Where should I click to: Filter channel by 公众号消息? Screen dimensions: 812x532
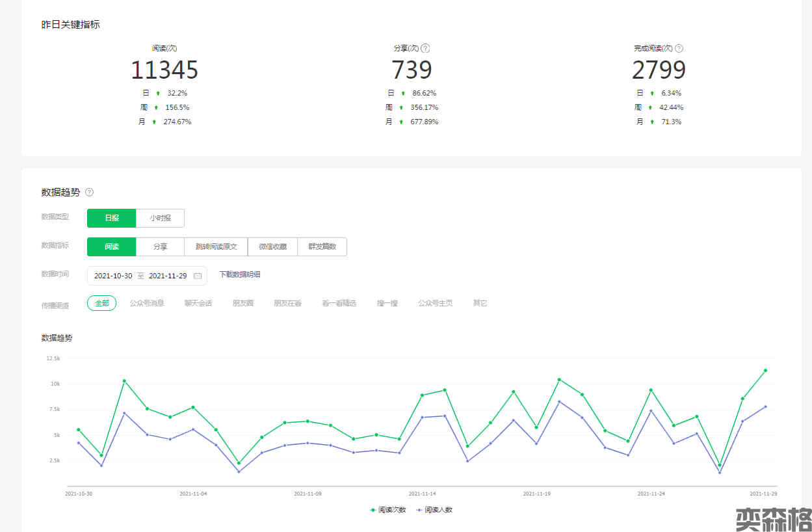click(147, 303)
